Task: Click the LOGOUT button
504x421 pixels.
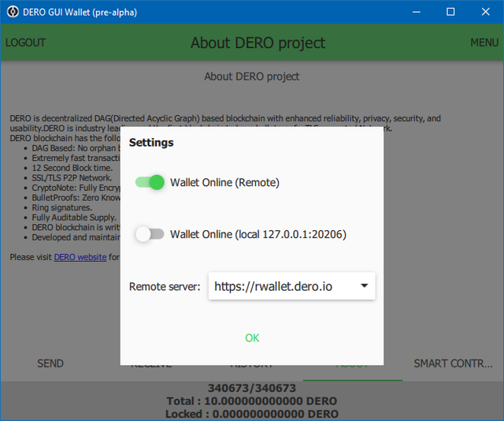Action: pos(25,43)
